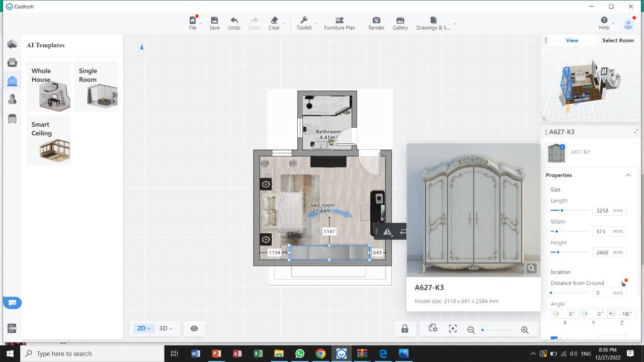The image size is (644, 362).
Task: Click the A627-K3 wardrobe thumbnail
Action: click(556, 153)
